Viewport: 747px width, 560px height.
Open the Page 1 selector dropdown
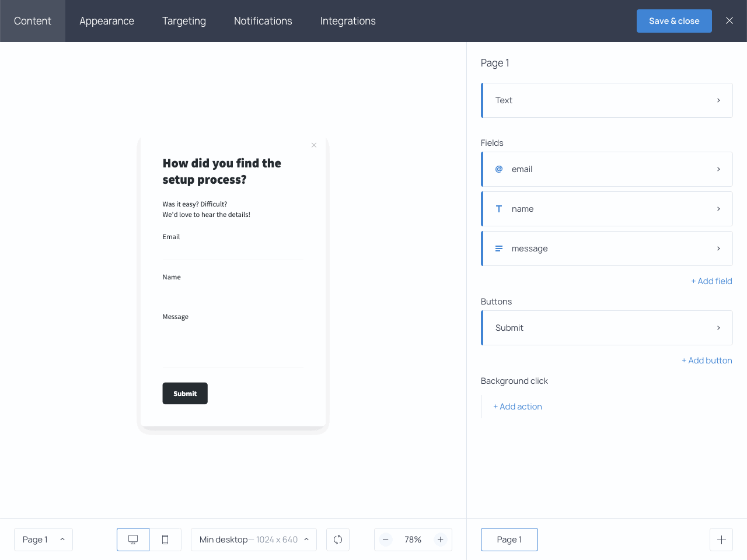pos(43,540)
